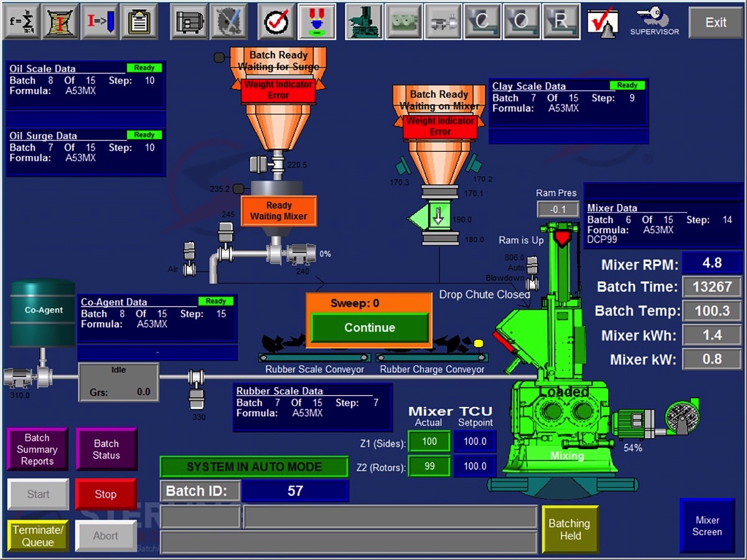The height and width of the screenshot is (560, 747).
Task: Toggle the Batching Held button
Action: coord(570,530)
